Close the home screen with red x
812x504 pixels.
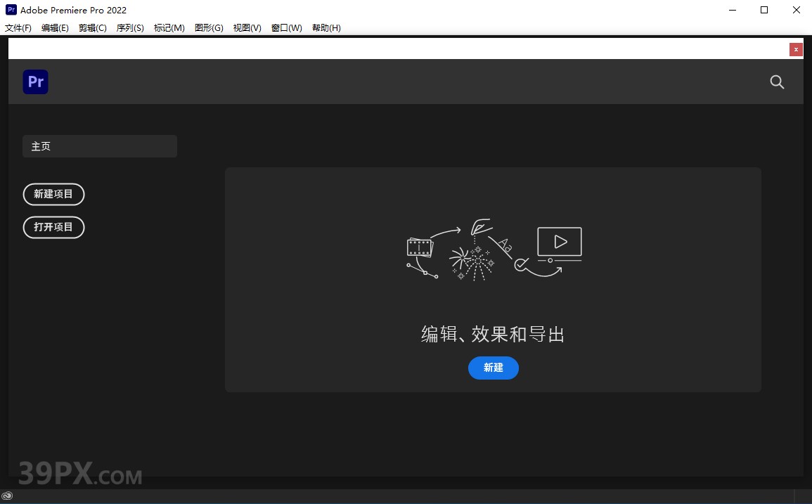pyautogui.click(x=796, y=49)
